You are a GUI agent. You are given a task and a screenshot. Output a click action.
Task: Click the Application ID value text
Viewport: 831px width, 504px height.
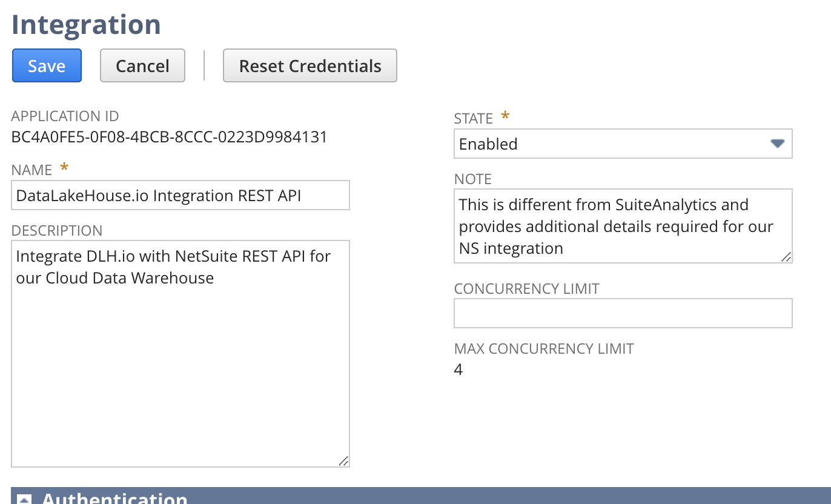point(169,137)
